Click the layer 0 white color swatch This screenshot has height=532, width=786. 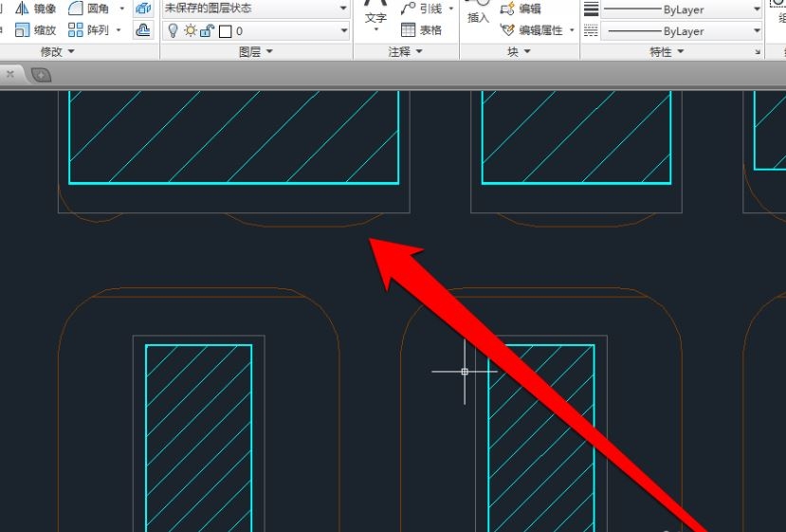[226, 31]
